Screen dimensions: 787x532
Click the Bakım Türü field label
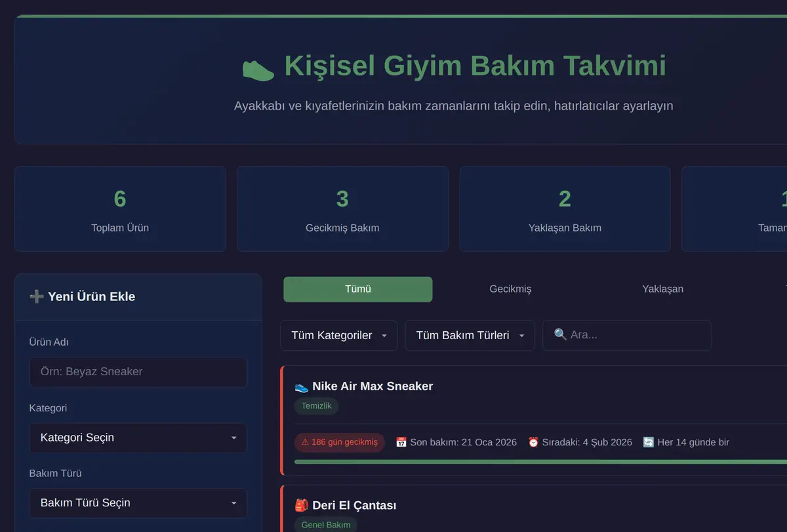click(x=55, y=473)
